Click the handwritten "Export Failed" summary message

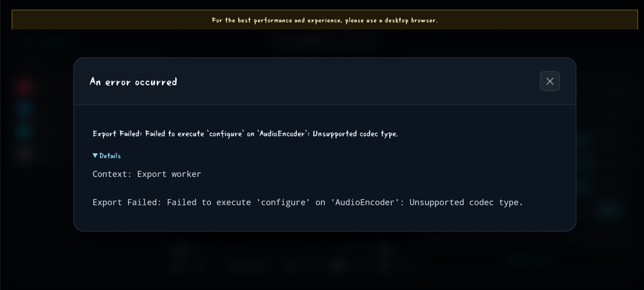(245, 134)
